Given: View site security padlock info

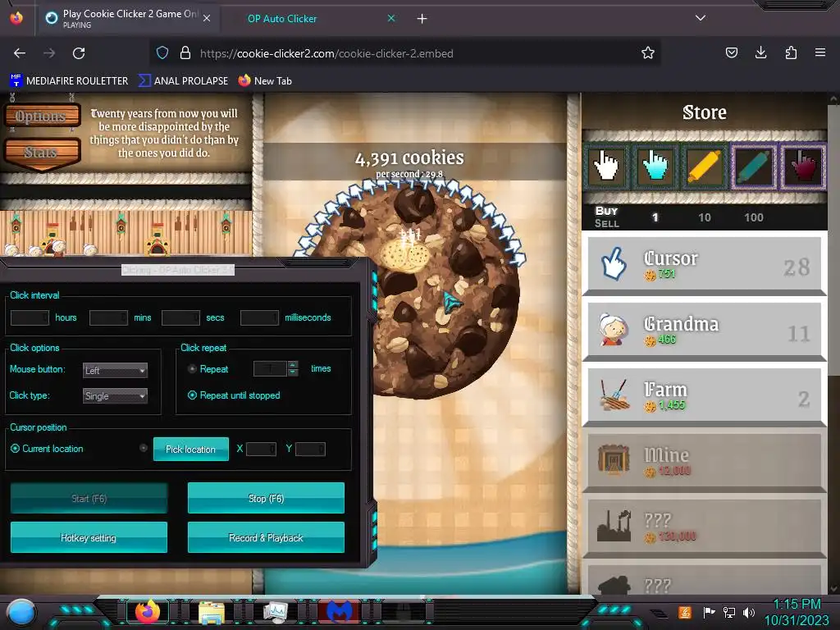Looking at the screenshot, I should [185, 52].
